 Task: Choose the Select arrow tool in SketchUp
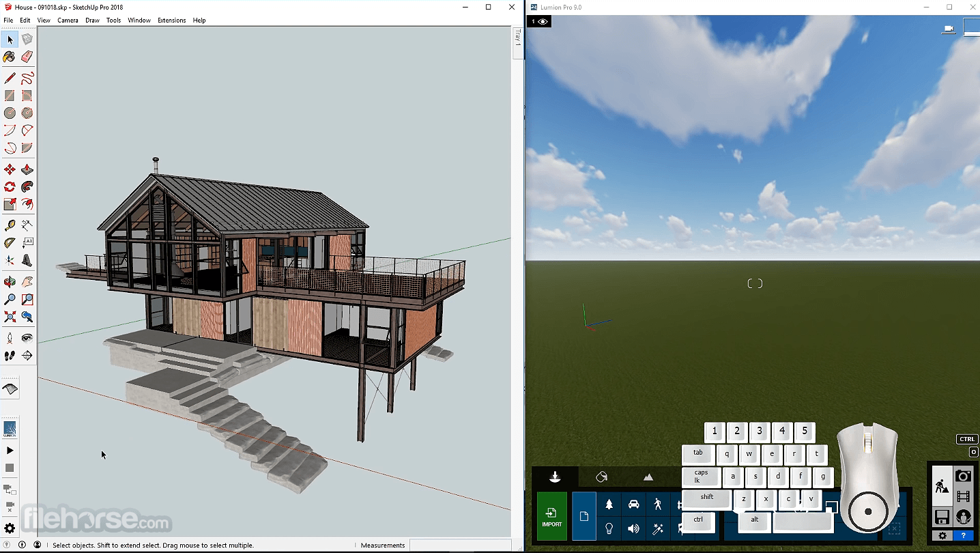coord(10,40)
